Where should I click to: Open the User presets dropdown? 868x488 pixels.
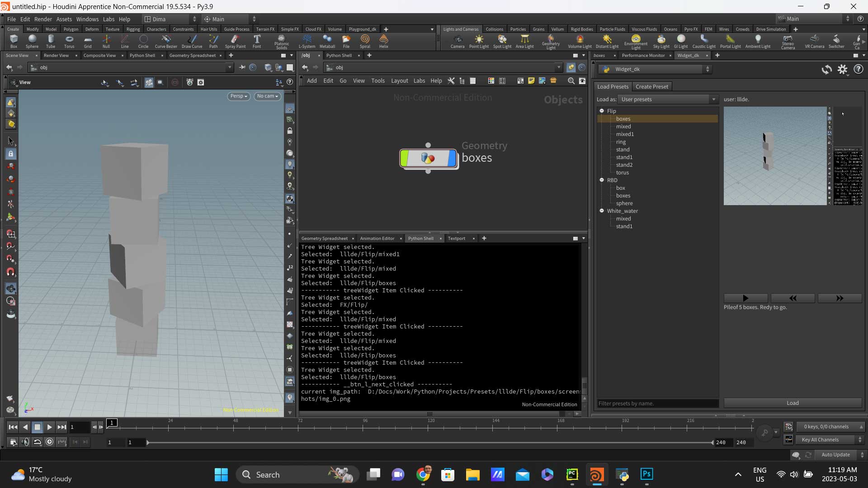coord(668,99)
